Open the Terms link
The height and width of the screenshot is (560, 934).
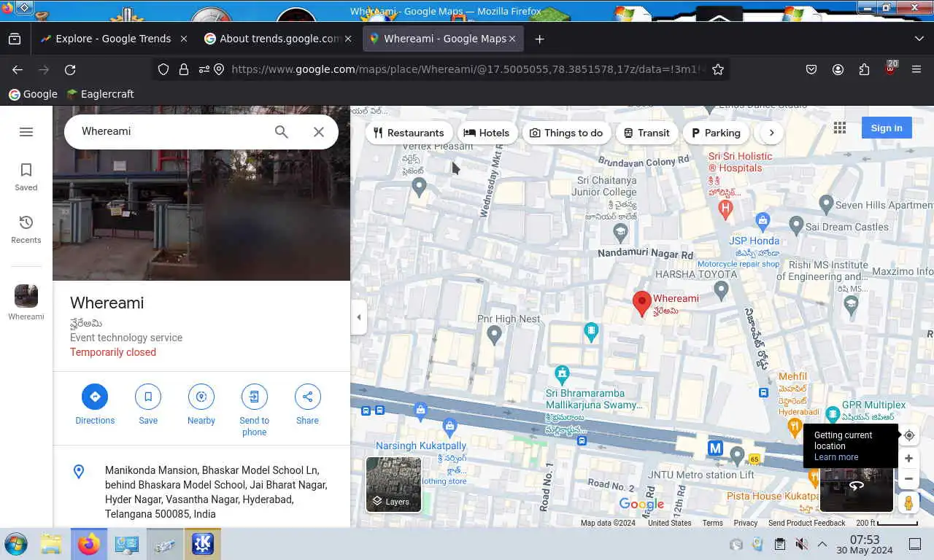point(712,523)
